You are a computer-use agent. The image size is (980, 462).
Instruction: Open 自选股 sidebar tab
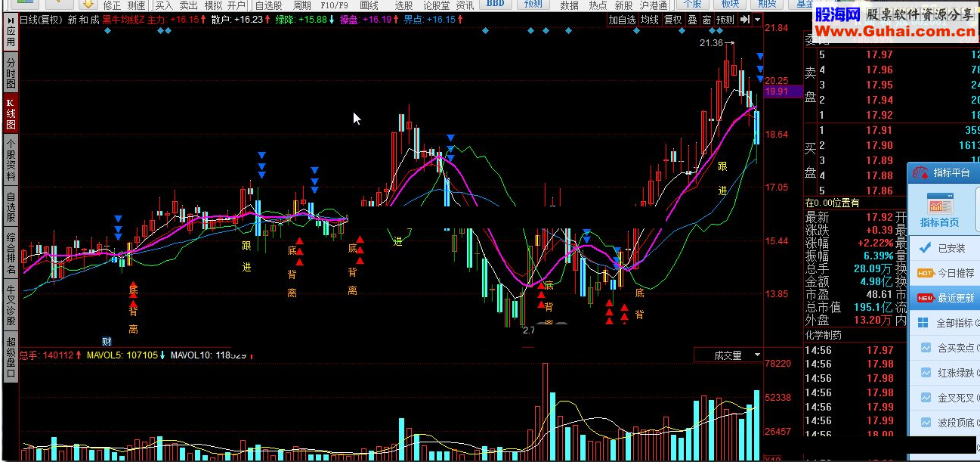coord(11,208)
